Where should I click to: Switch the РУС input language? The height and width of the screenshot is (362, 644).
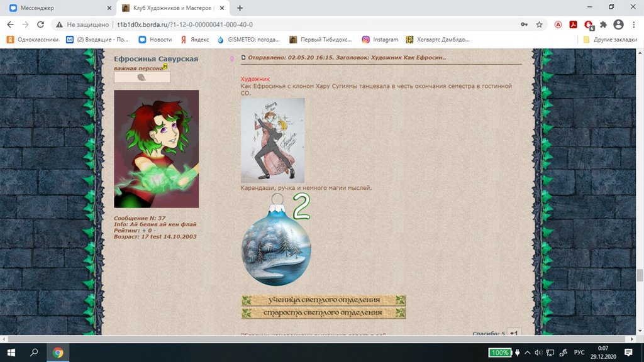click(x=579, y=353)
